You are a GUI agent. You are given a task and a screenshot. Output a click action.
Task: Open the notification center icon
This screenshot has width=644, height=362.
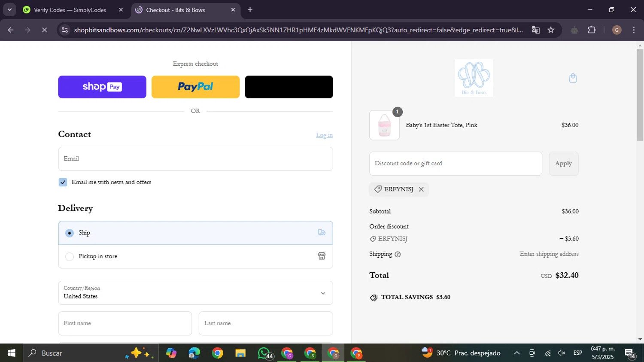pos(630,353)
